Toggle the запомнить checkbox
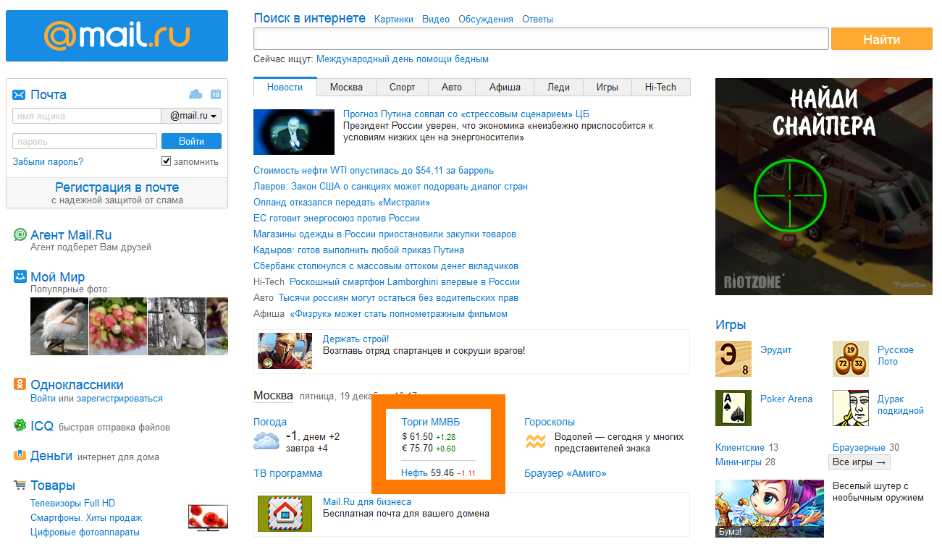This screenshot has height=560, width=942. 166,161
